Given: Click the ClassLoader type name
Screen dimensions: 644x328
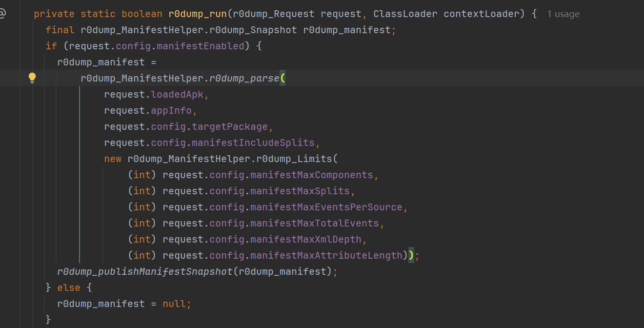Looking at the screenshot, I should 405,14.
